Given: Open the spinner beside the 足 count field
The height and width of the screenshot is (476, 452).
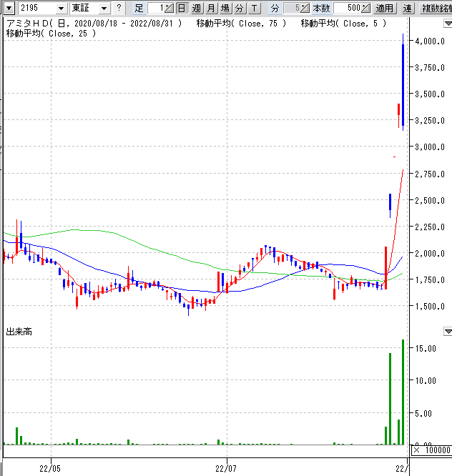Looking at the screenshot, I should tap(169, 8).
